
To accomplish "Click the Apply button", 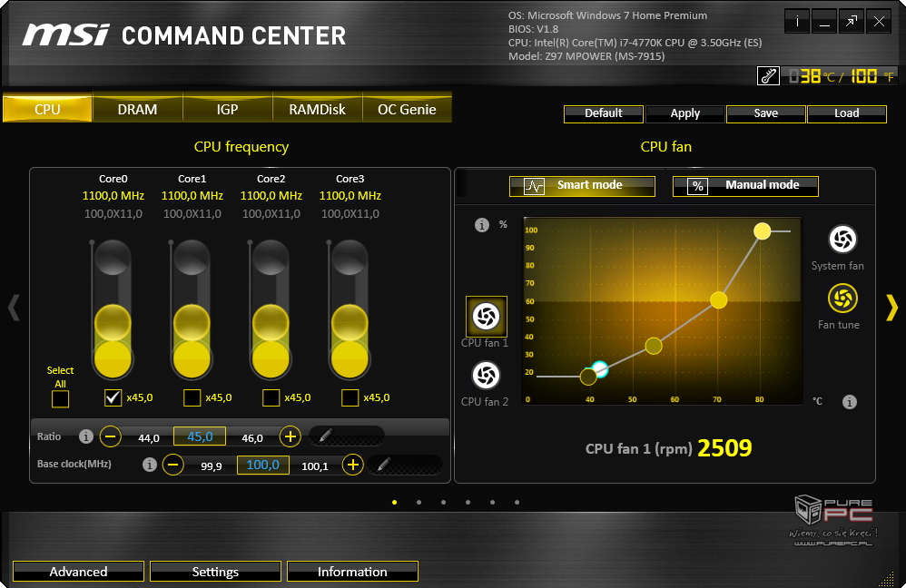I will (685, 113).
